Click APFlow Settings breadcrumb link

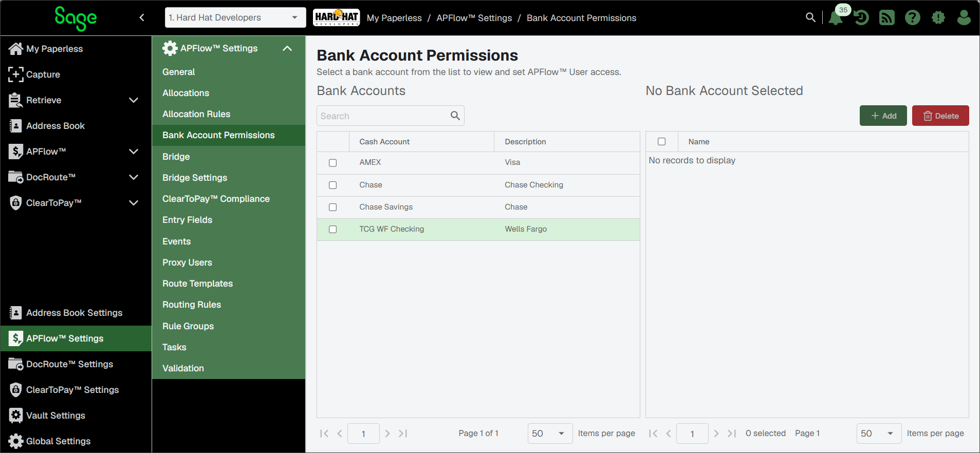pos(474,18)
